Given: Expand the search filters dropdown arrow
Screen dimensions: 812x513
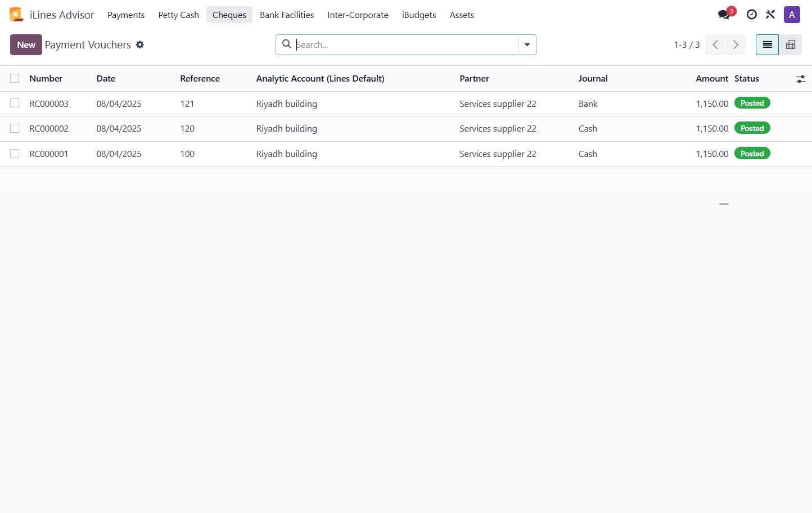Looking at the screenshot, I should 527,44.
